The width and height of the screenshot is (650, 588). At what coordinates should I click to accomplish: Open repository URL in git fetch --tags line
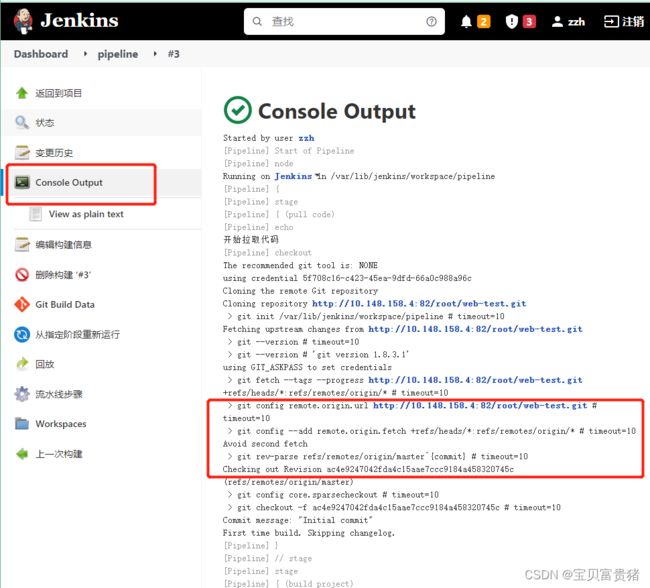[x=475, y=380]
